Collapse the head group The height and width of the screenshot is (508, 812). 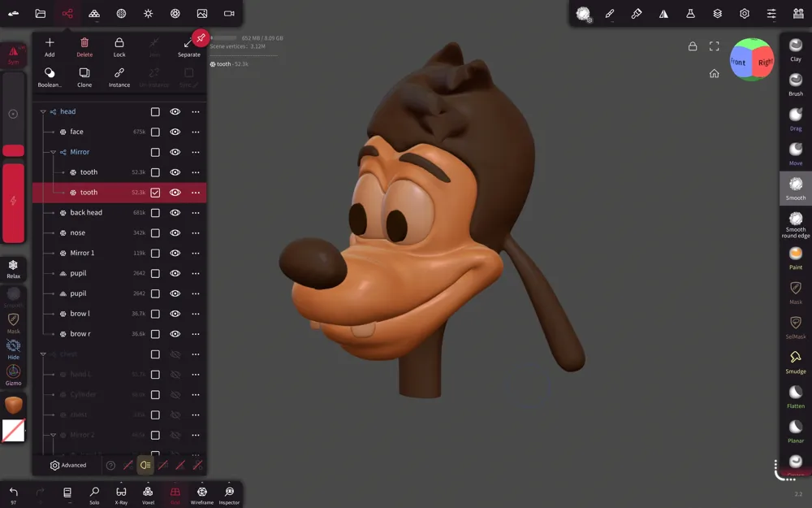pos(43,111)
